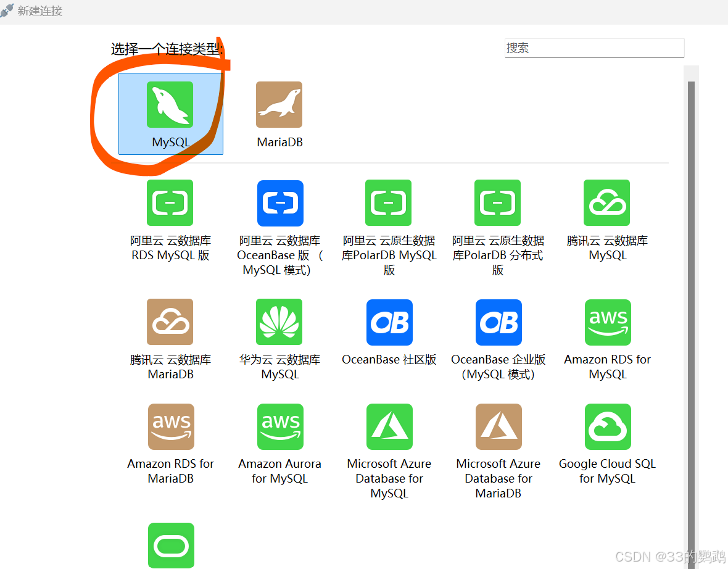Choose the OceanBase 社区版 icon
728x569 pixels.
point(389,322)
